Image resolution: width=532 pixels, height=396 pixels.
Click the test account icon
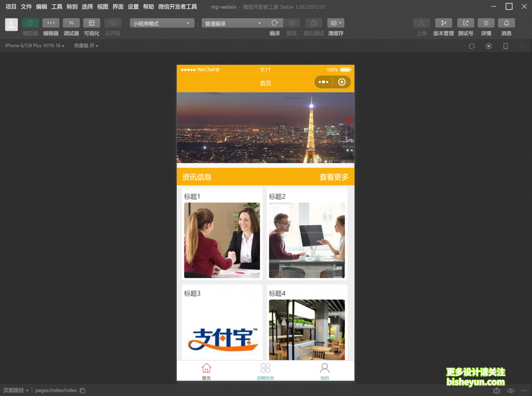tap(465, 23)
